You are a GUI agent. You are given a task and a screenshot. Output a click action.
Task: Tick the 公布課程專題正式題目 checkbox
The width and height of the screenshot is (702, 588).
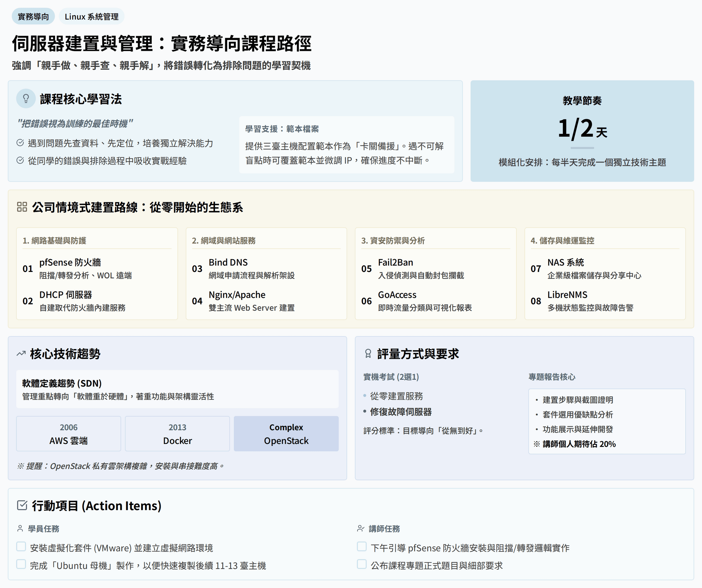pos(362,564)
